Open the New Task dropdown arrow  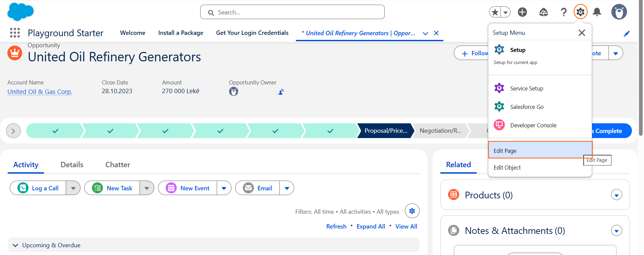tap(147, 188)
